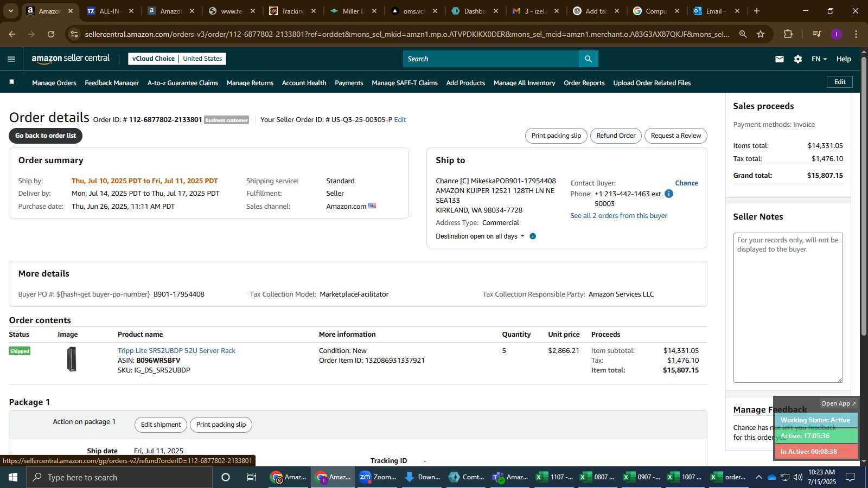Click the browser address bar URL

pyautogui.click(x=407, y=34)
